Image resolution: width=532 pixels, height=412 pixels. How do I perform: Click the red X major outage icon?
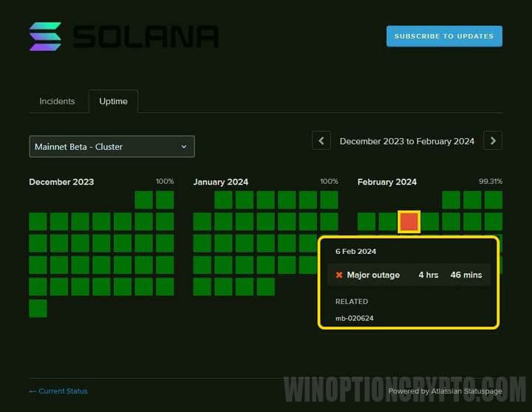tap(339, 275)
